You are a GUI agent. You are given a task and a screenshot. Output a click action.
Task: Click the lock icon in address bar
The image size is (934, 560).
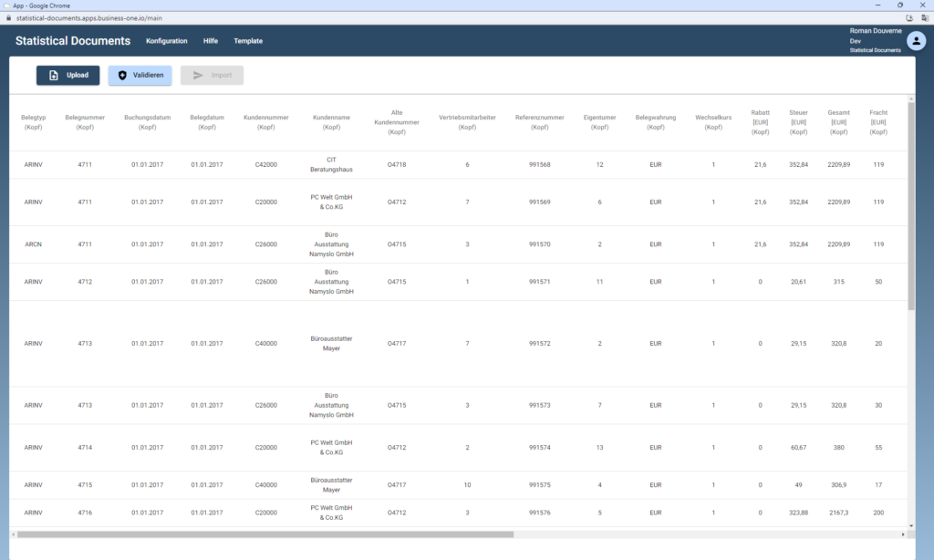tap(8, 17)
